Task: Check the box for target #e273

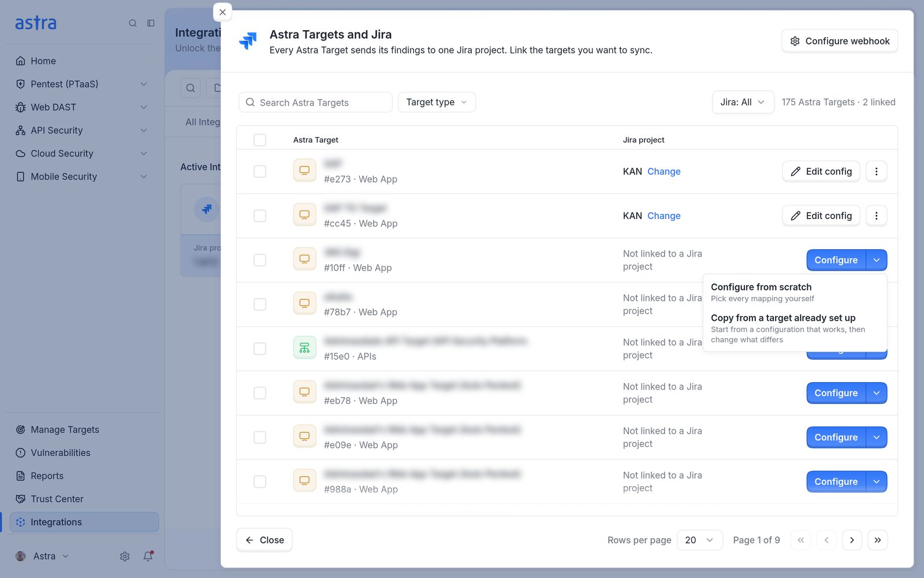Action: point(260,171)
